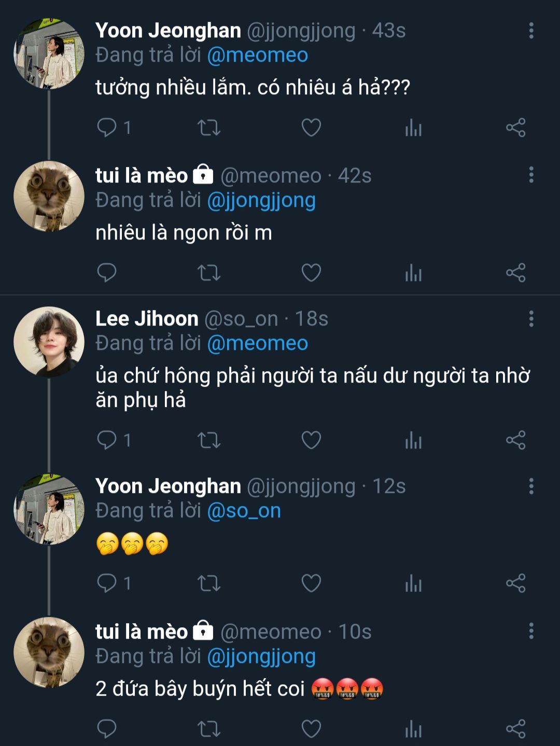560x746 pixels.
Task: Retweet Yoon Jeonghan's 'tưởng nhiều lắm' tweet
Action: coord(209,127)
